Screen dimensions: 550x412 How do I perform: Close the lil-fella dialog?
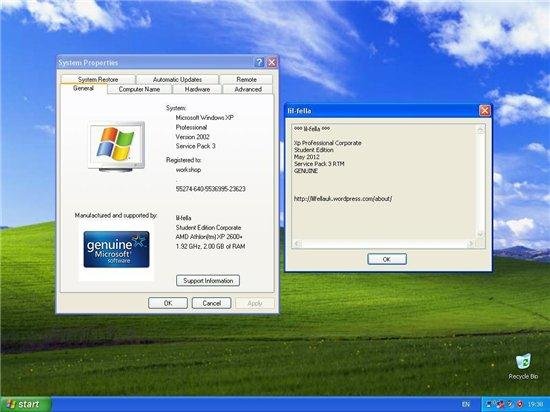(484, 111)
